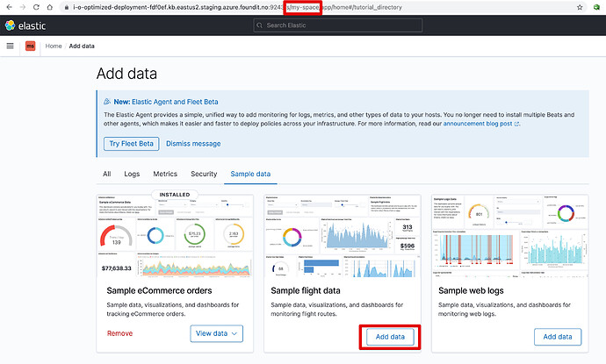Screen dimensions: 606x364
Task: Dismiss the Fleet Beta message
Action: [x=193, y=144]
